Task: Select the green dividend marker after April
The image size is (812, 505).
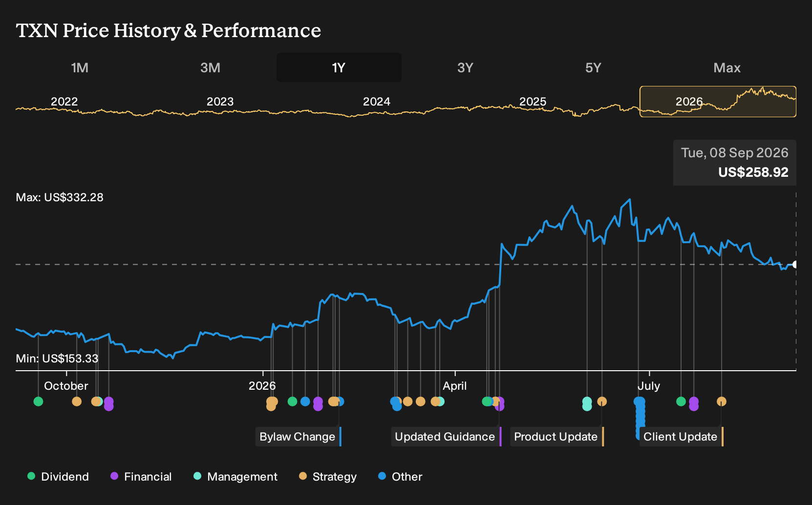Action: point(486,401)
